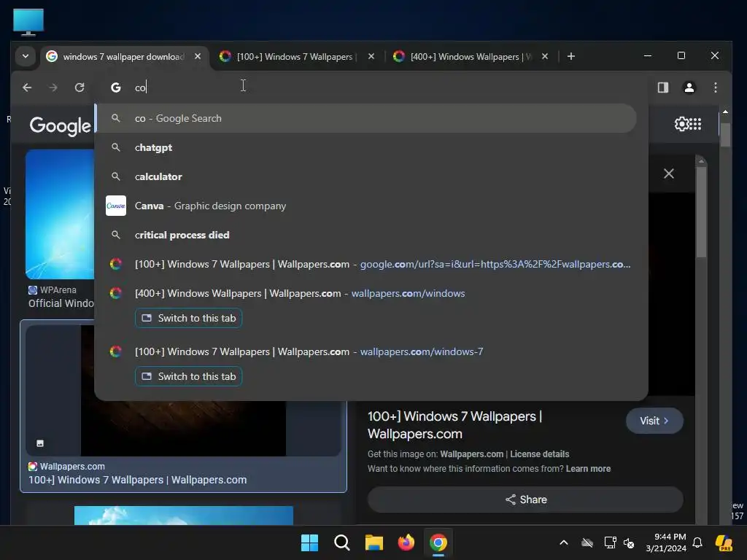Open the desktop monitor shortcut icon
747x560 pixels.
click(28, 22)
